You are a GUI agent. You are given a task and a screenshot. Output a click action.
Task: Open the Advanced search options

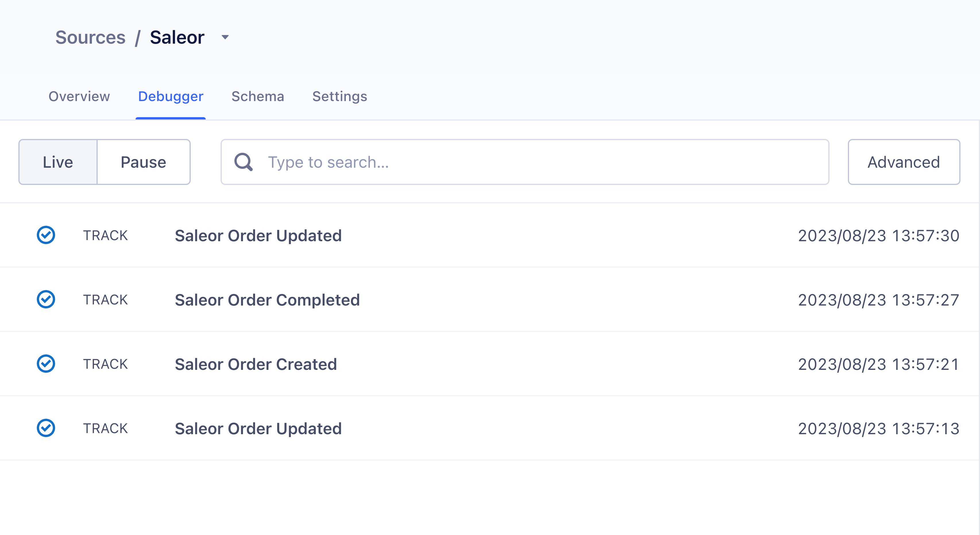[904, 162]
